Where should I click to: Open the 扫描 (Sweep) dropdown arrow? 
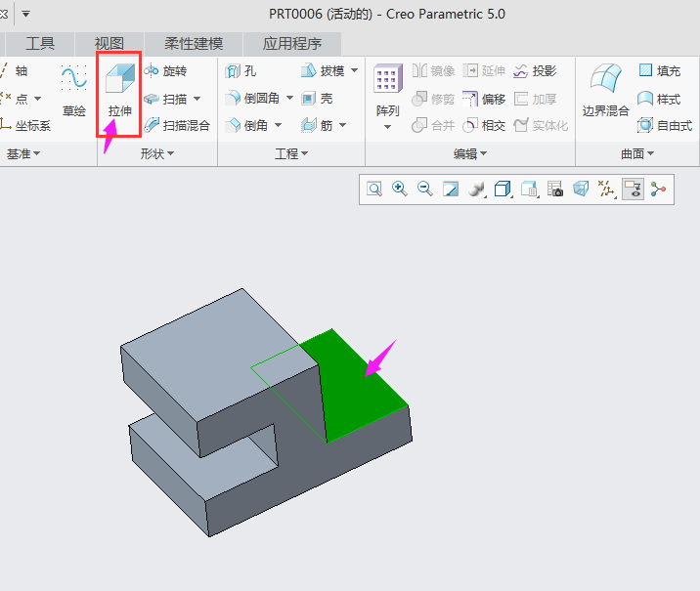pyautogui.click(x=197, y=99)
